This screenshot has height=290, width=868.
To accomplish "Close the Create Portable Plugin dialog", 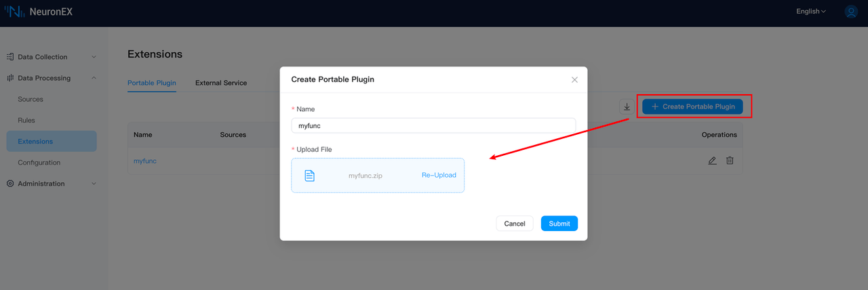I will pyautogui.click(x=574, y=79).
